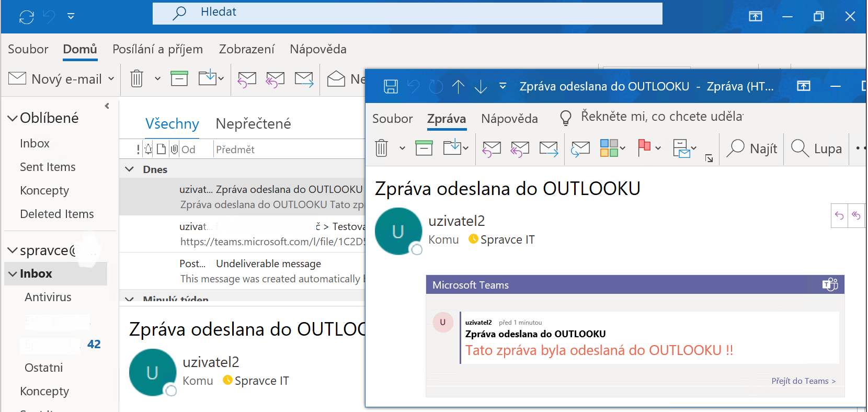
Task: Go to next item down arrow
Action: (x=481, y=86)
